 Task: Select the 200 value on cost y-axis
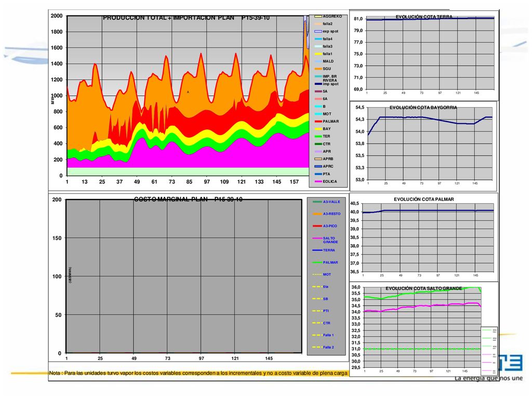57,200
